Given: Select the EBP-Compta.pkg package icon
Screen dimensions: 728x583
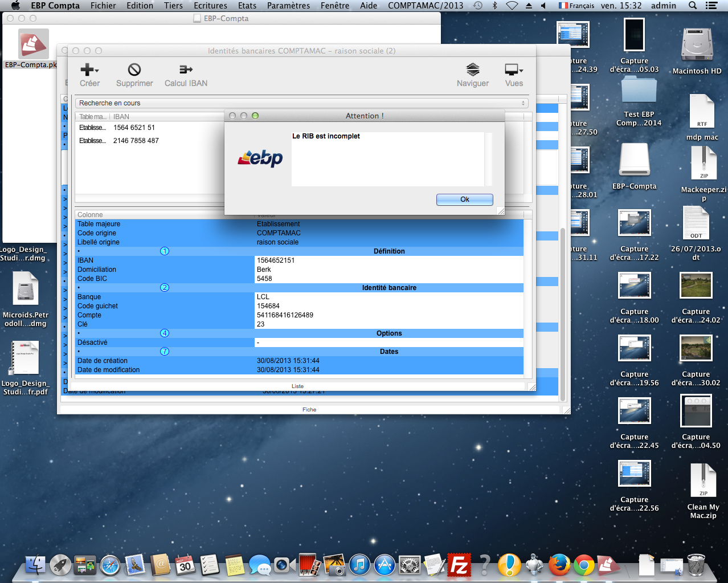Looking at the screenshot, I should (x=34, y=44).
